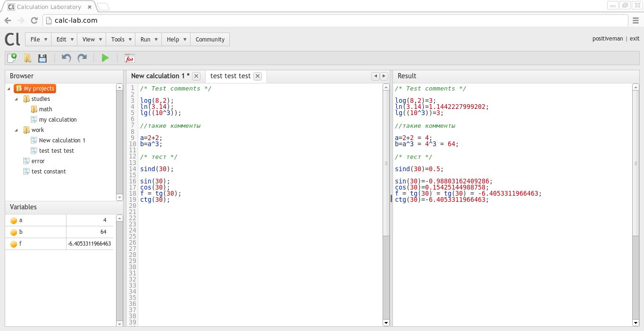Collapse the 'My projects' root node
This screenshot has width=644, height=331.
click(x=9, y=89)
